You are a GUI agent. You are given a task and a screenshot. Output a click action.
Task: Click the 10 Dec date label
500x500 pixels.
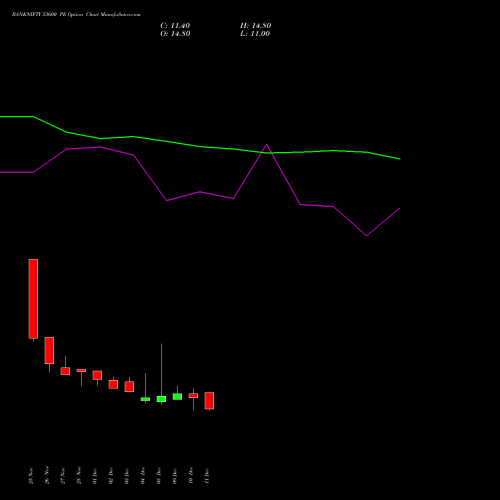pos(191,476)
